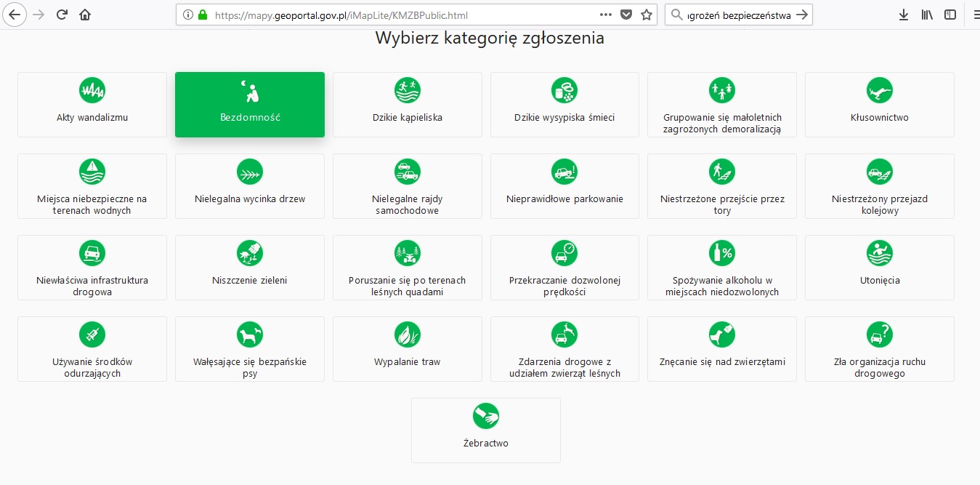The height and width of the screenshot is (485, 980).
Task: Select the Nielegalna wycinka drzew icon
Action: (250, 172)
